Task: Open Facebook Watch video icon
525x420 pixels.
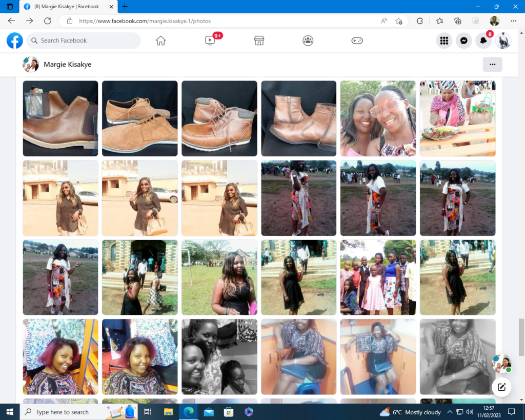Action: (210, 41)
